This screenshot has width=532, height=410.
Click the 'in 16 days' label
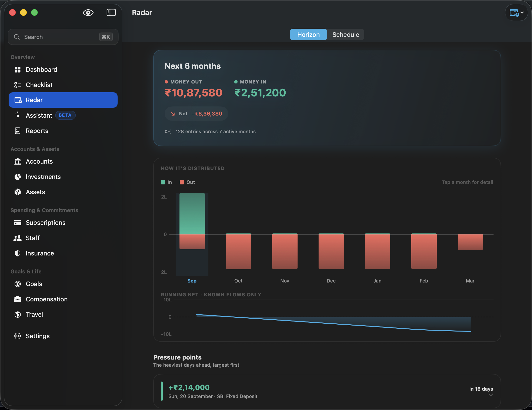(x=481, y=389)
